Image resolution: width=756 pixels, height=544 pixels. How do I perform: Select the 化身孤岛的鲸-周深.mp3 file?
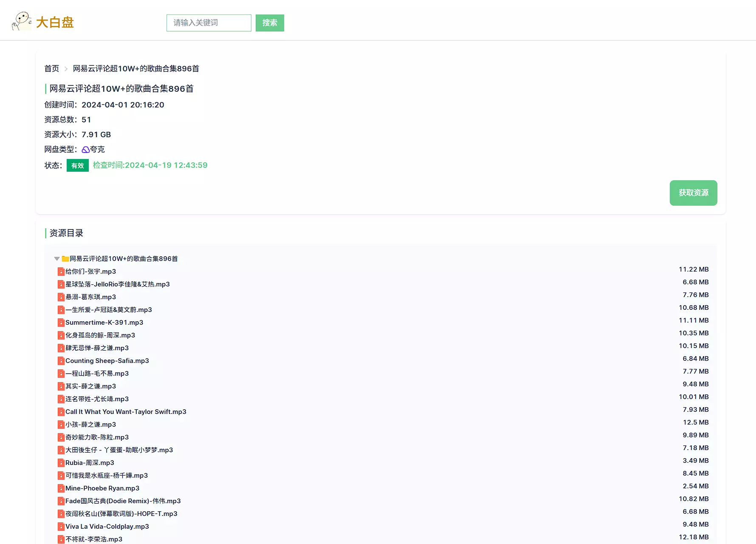click(100, 335)
